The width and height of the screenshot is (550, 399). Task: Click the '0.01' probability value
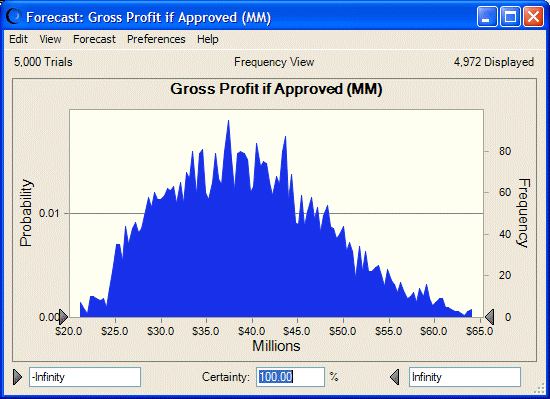[49, 213]
